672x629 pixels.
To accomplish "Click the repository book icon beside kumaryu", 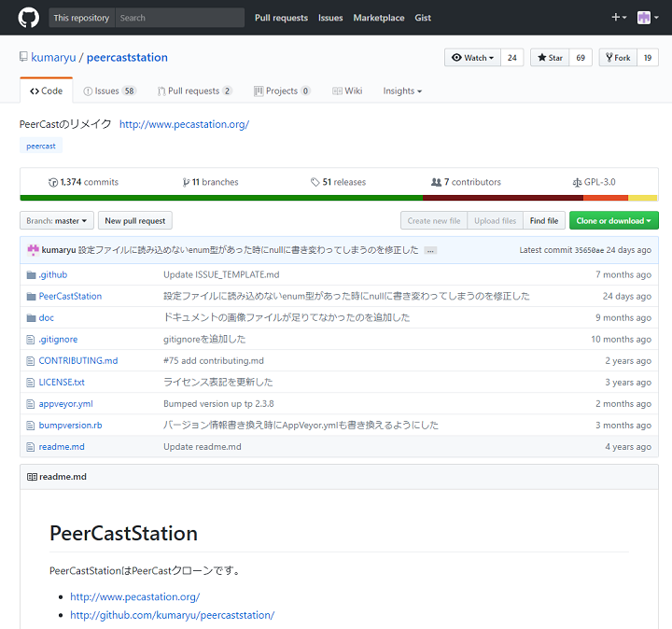I will 23,57.
